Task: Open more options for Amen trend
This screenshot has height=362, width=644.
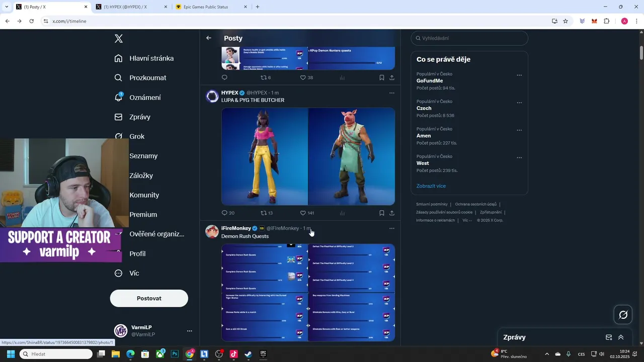Action: tap(519, 130)
